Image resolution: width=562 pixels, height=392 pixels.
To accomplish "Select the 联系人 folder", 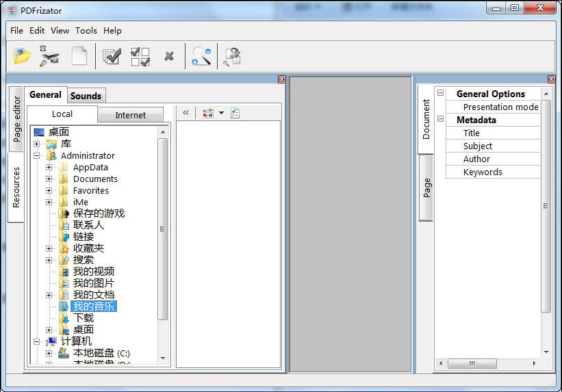I will tap(88, 225).
